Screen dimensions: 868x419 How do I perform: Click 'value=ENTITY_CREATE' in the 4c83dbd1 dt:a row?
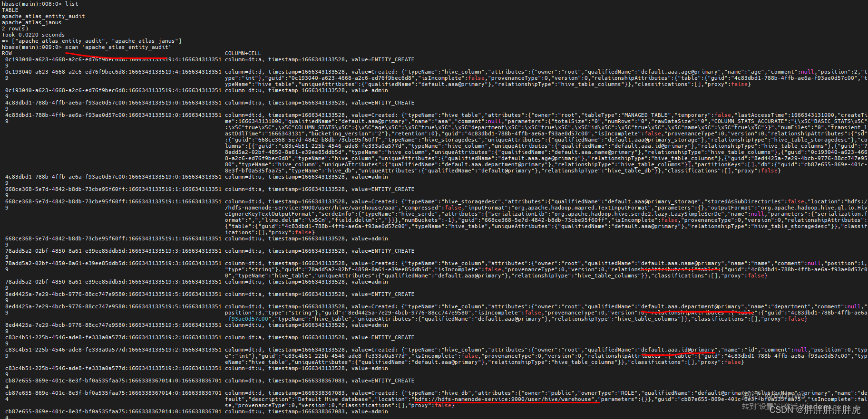(383, 103)
